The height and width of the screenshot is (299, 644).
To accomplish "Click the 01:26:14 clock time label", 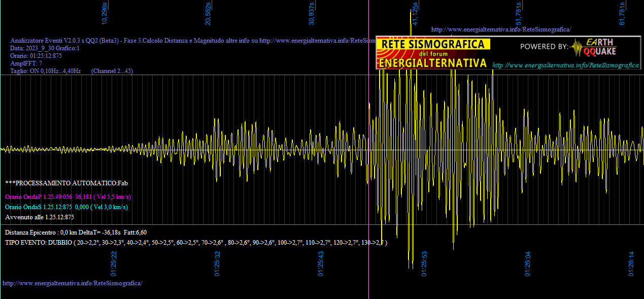I will click(631, 263).
